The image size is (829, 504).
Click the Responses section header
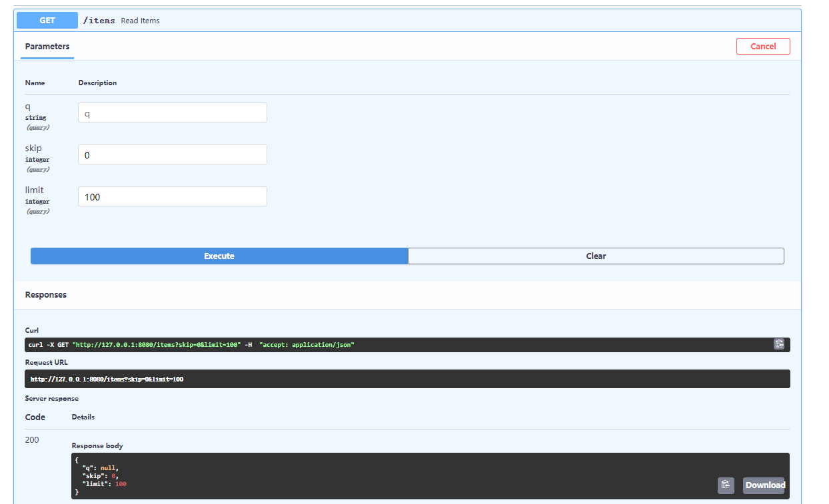tap(46, 294)
